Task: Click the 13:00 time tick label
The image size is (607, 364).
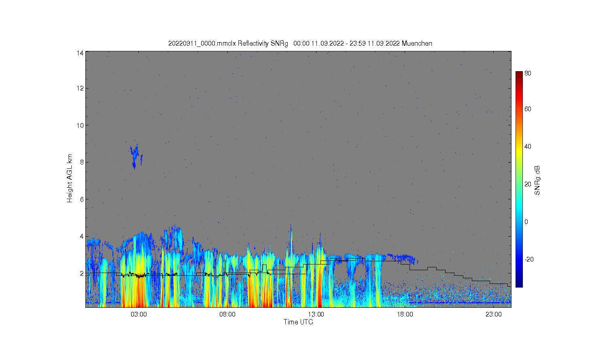Action: [316, 314]
